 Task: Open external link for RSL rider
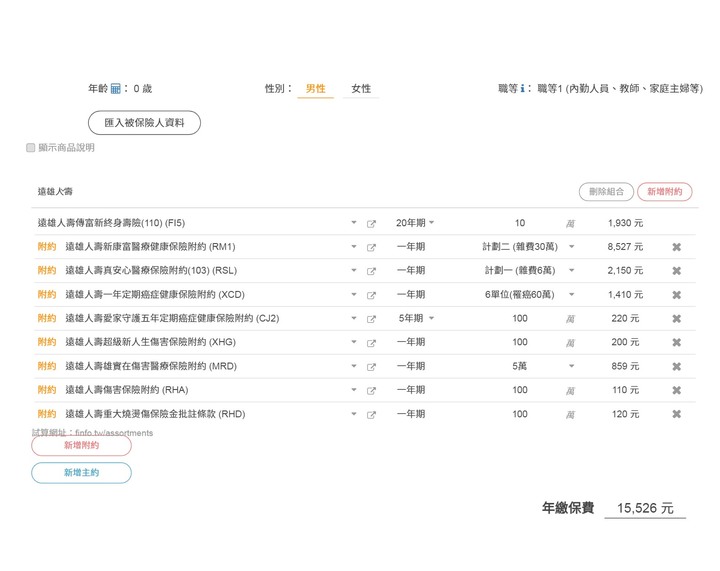tap(371, 271)
